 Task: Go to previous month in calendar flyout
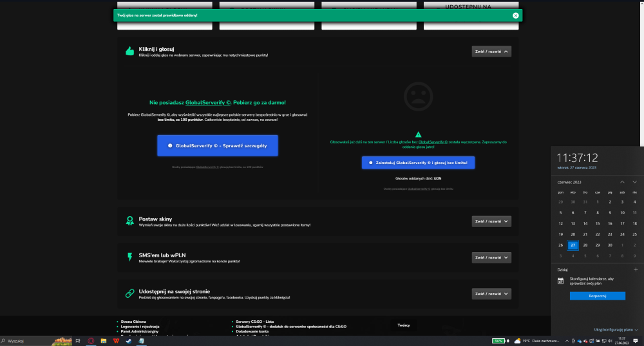[622, 182]
